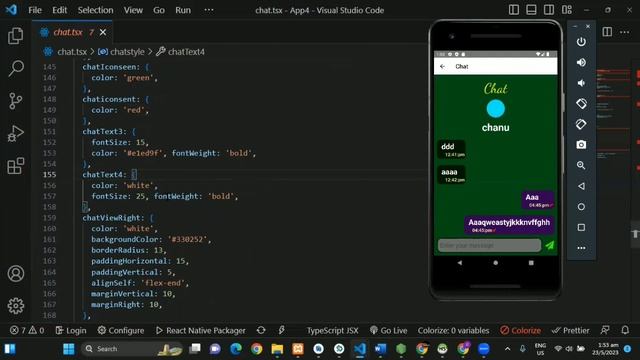This screenshot has height=360, width=640.
Task: Toggle the primary side bar layout
Action: coord(513,10)
